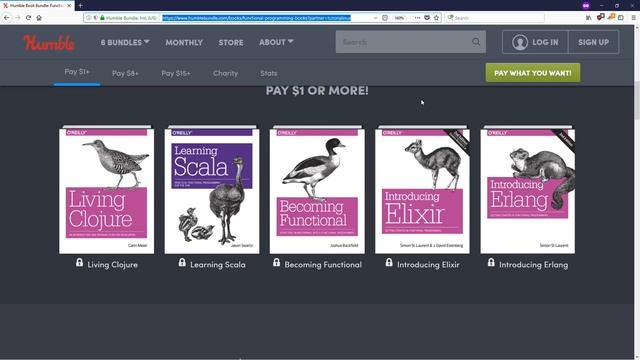Click the lock icon beside Introducing Elixir
This screenshot has width=640, height=360.
tap(389, 262)
